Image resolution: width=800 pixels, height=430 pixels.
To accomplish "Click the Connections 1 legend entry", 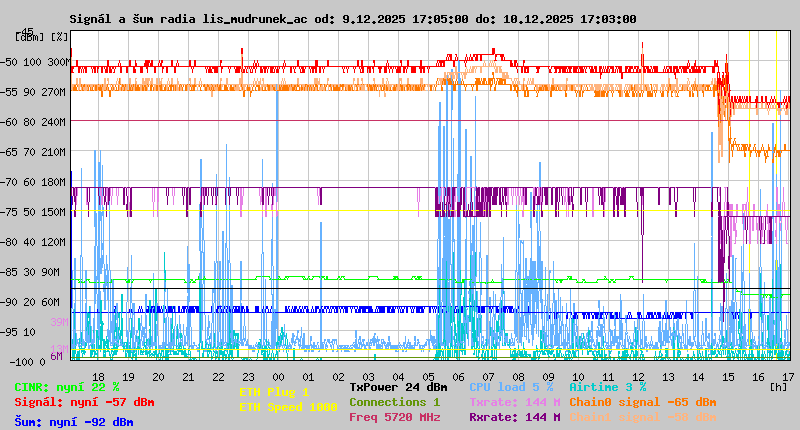I will 394,402.
